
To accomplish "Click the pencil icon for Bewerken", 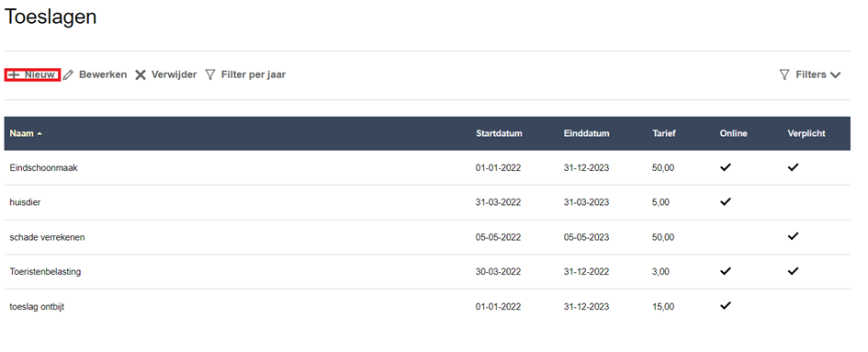I will pyautogui.click(x=68, y=74).
